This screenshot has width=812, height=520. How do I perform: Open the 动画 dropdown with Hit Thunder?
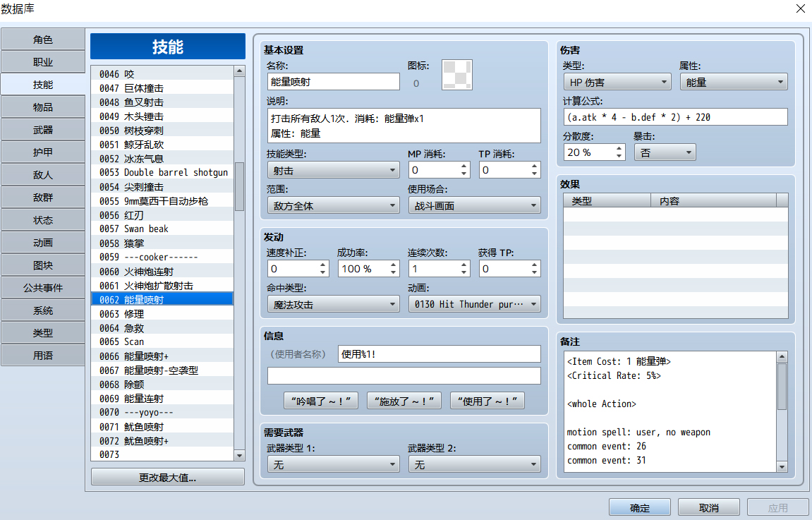pos(474,304)
